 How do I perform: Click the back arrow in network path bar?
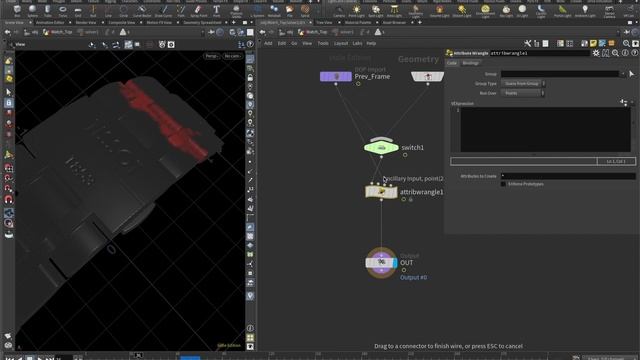pyautogui.click(x=262, y=32)
